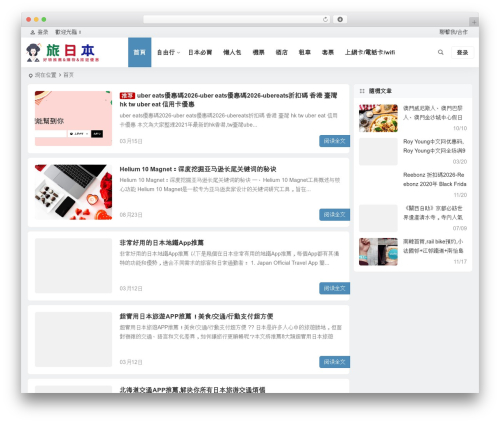Open the 北海道交通APP推薦 article title

pos(192,390)
